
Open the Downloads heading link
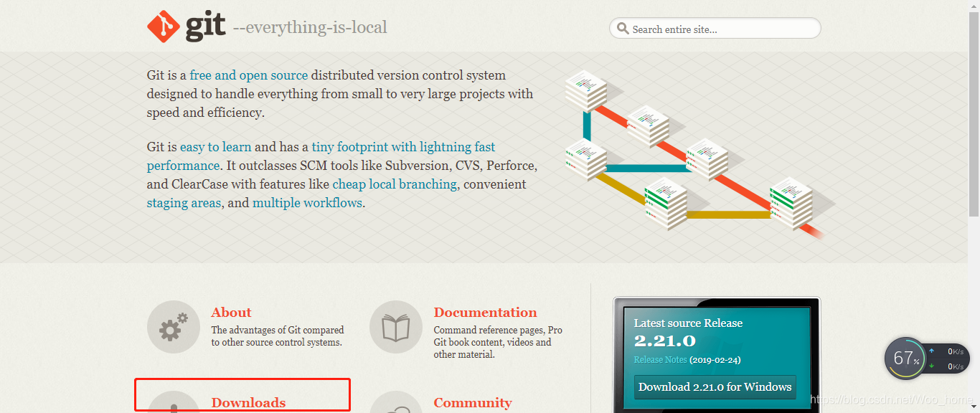point(248,403)
